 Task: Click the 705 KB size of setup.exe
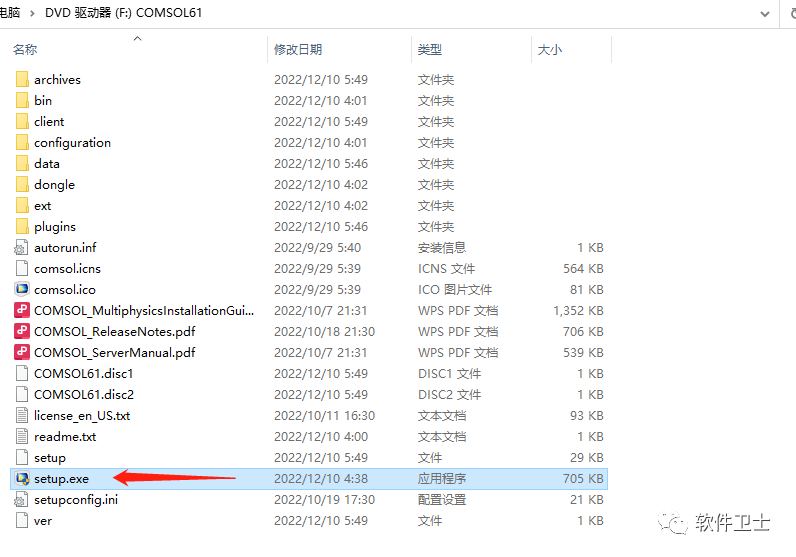coord(583,479)
